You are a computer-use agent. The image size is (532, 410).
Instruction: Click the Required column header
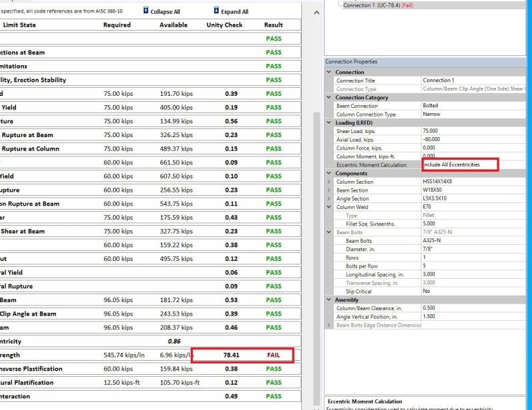pos(117,25)
